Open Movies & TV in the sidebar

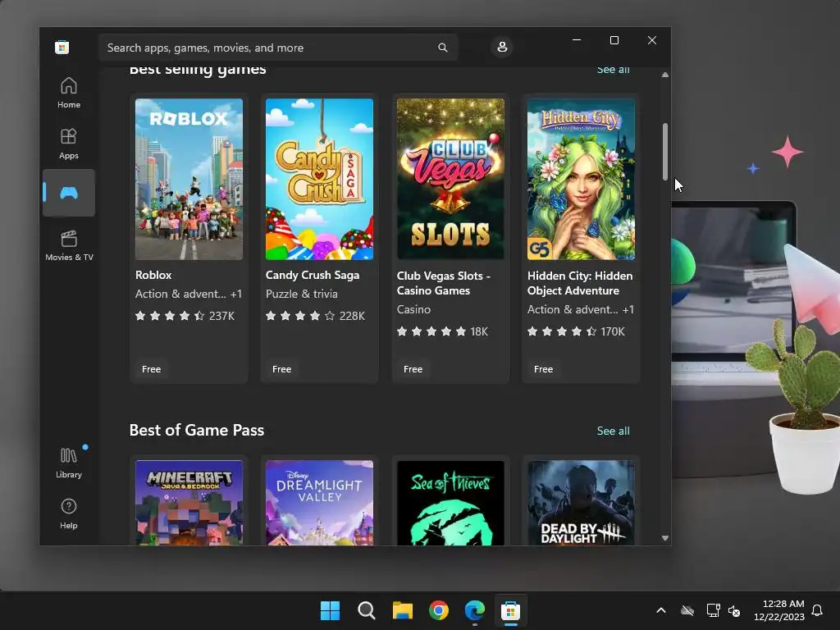click(x=69, y=245)
